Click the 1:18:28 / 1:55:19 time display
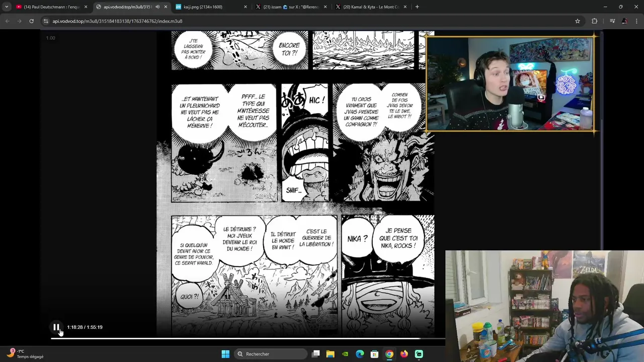The height and width of the screenshot is (362, 644). coord(85,327)
